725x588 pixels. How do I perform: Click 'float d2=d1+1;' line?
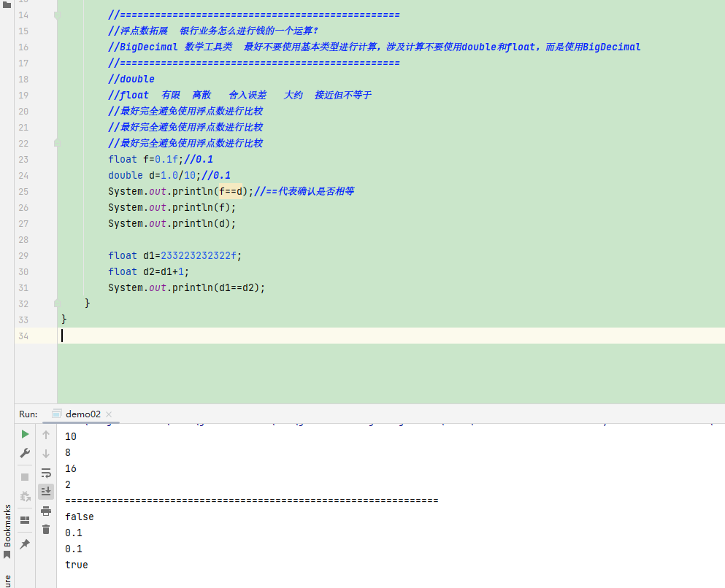148,271
